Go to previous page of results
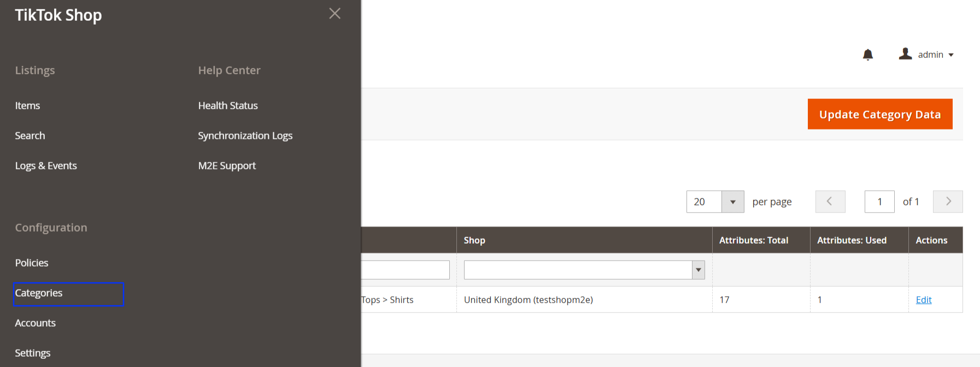The width and height of the screenshot is (980, 367). point(830,202)
